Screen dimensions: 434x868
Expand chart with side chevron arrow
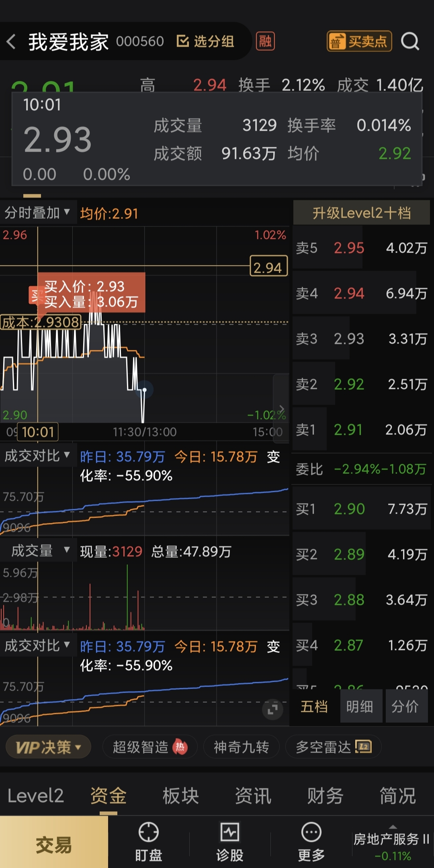[x=281, y=409]
